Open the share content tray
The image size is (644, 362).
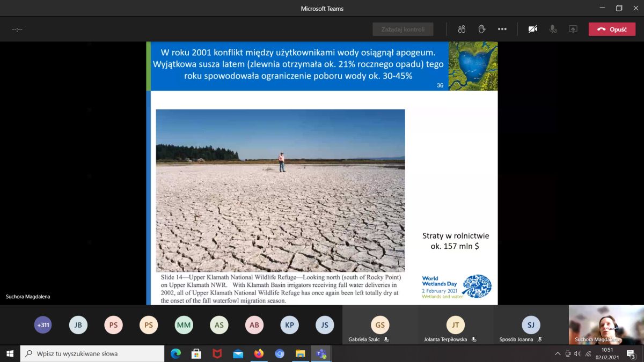click(573, 29)
